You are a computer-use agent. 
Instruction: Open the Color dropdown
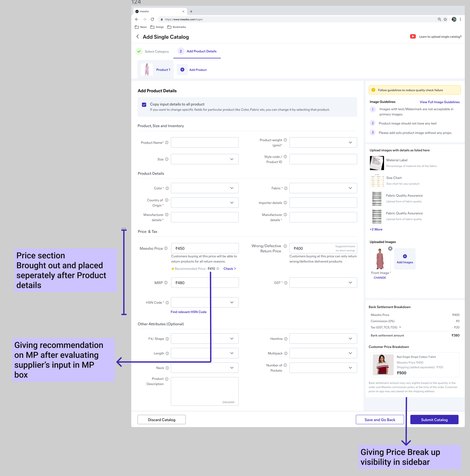point(205,188)
